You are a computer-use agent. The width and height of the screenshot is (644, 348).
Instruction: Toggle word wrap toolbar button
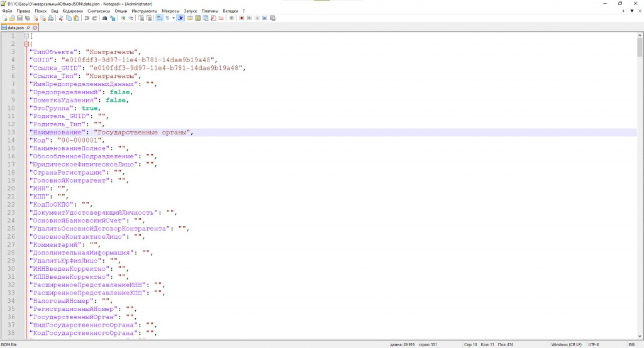pyautogui.click(x=159, y=18)
